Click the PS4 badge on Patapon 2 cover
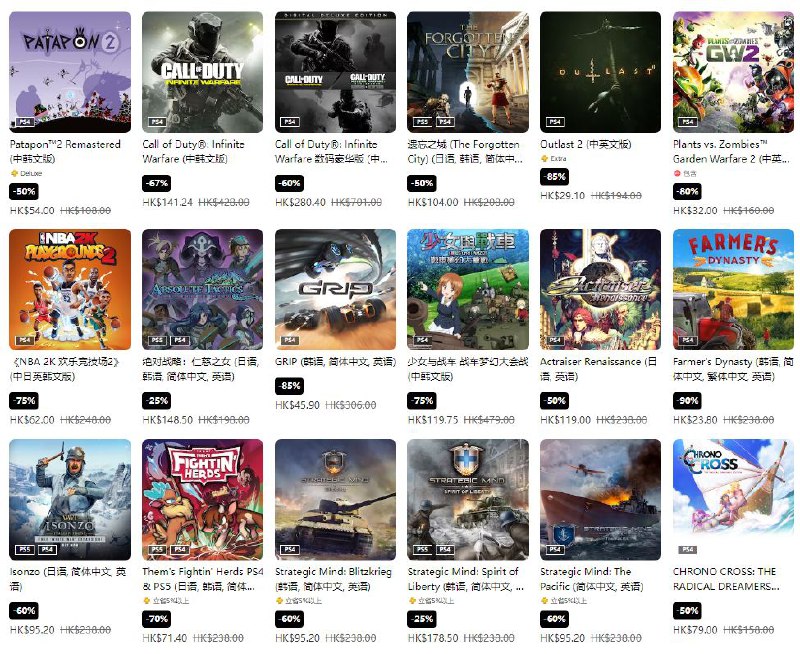 25,122
